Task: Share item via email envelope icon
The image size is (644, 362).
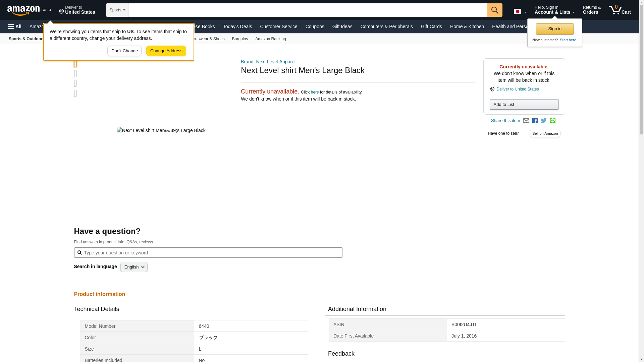Action: pos(526,121)
